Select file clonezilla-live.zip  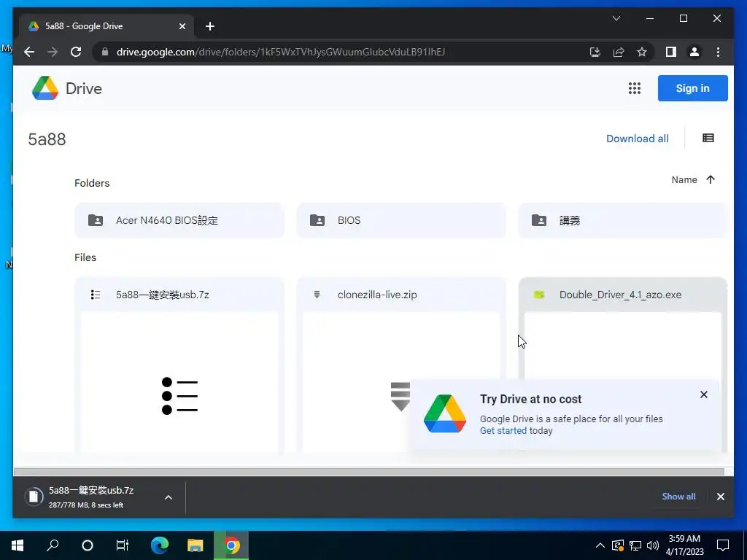tap(377, 295)
